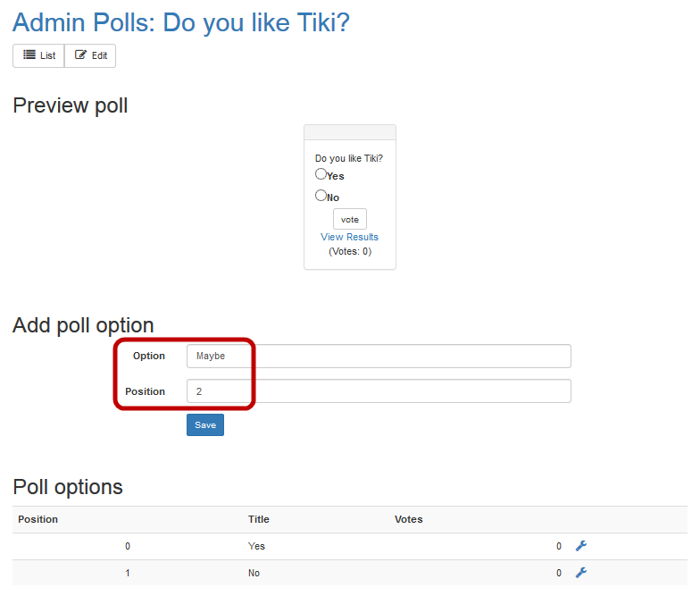Open the Admin Polls title link
Screen dimensions: 700x596
click(181, 22)
